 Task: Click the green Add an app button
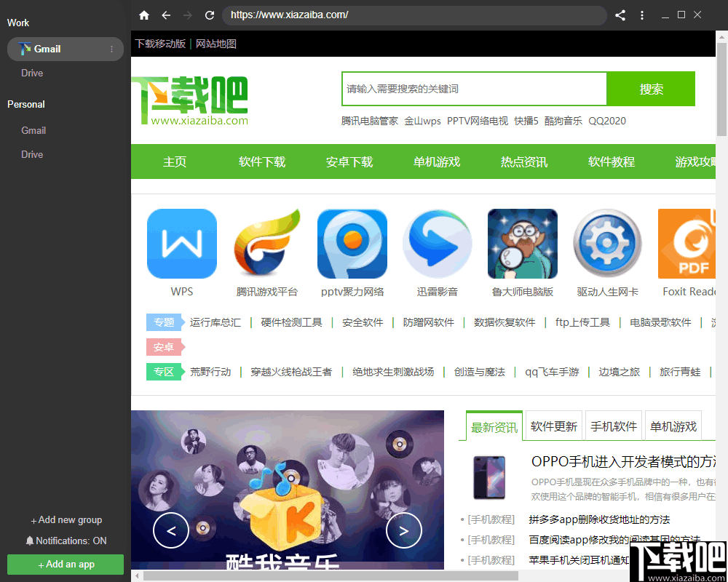pos(66,565)
